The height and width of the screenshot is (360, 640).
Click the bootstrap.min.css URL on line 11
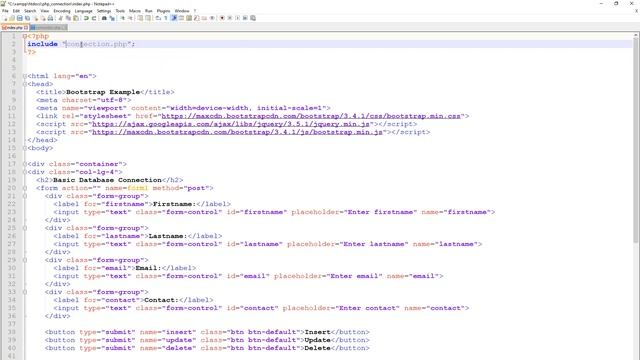(x=311, y=116)
